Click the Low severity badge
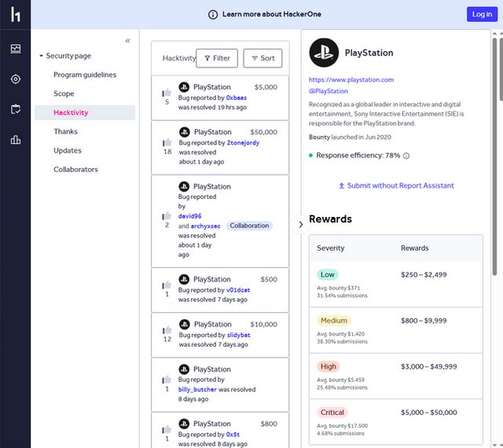Viewport: 503px width, 448px height. tap(328, 275)
